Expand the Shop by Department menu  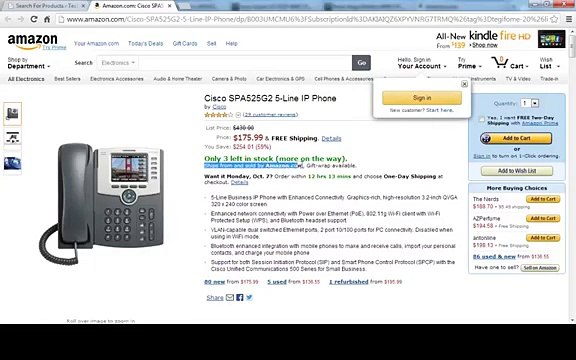coord(29,63)
